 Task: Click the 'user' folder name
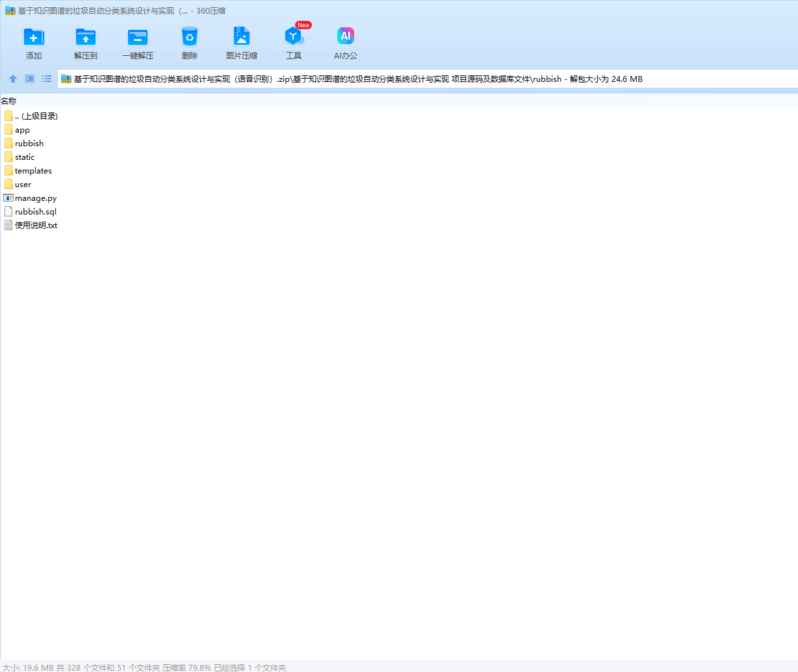[x=23, y=185]
